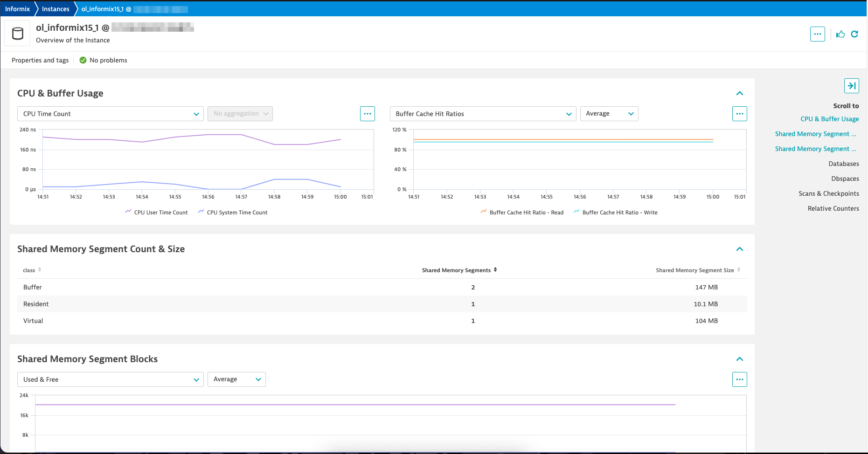Select the Buffer class row

point(382,287)
